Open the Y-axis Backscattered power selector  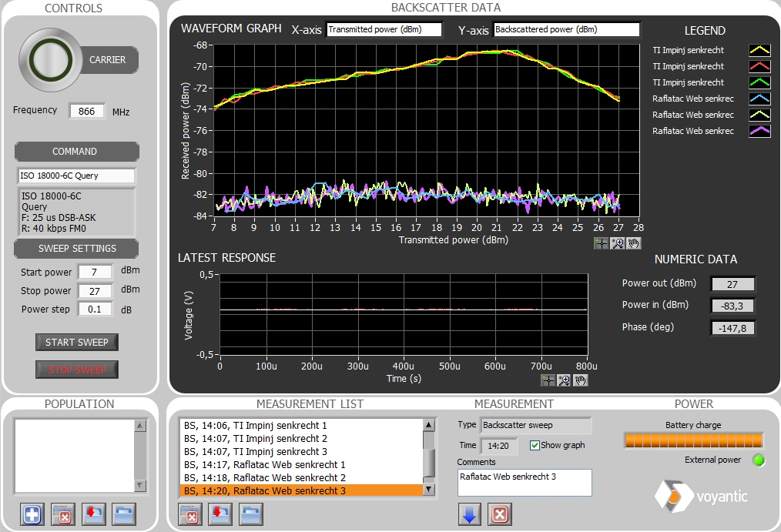pyautogui.click(x=566, y=30)
